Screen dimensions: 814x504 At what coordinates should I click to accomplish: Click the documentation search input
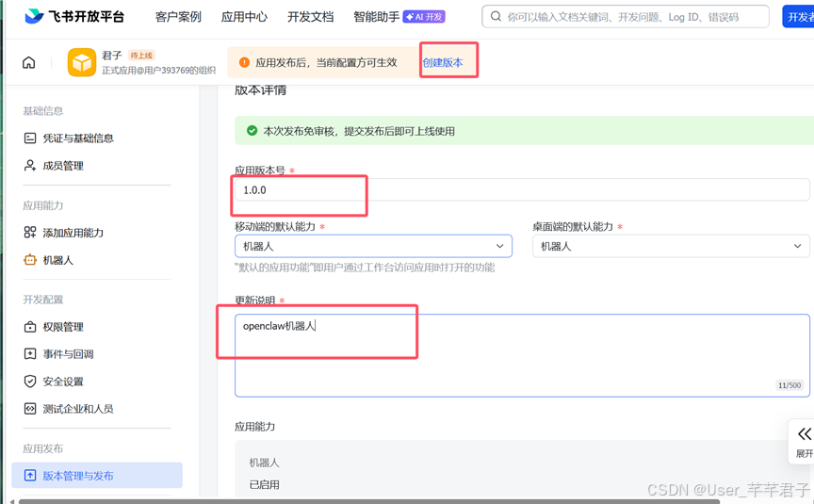[626, 17]
